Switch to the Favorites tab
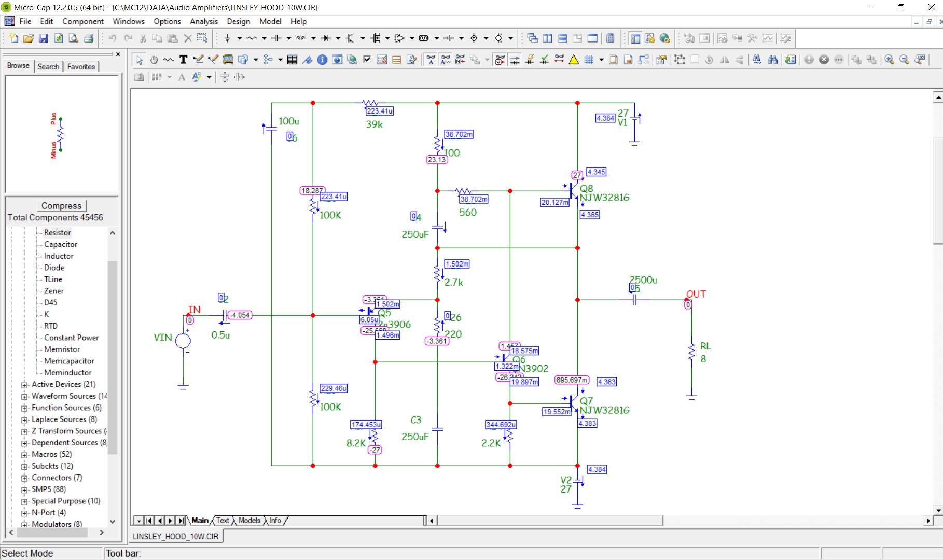The width and height of the screenshot is (943, 560). point(81,66)
